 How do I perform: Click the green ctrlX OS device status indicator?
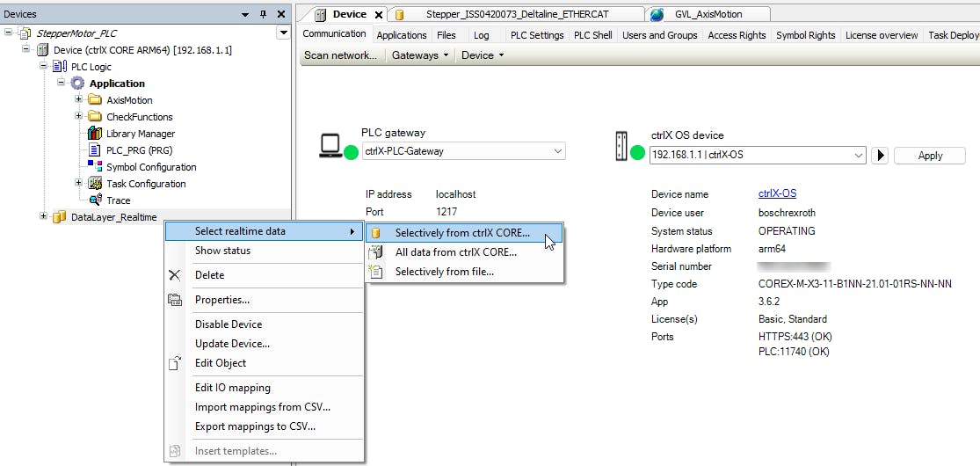point(637,153)
